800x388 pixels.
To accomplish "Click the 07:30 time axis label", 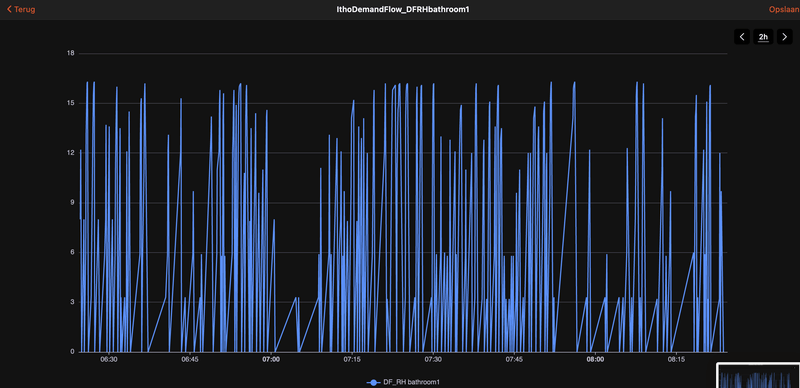I will pyautogui.click(x=433, y=359).
